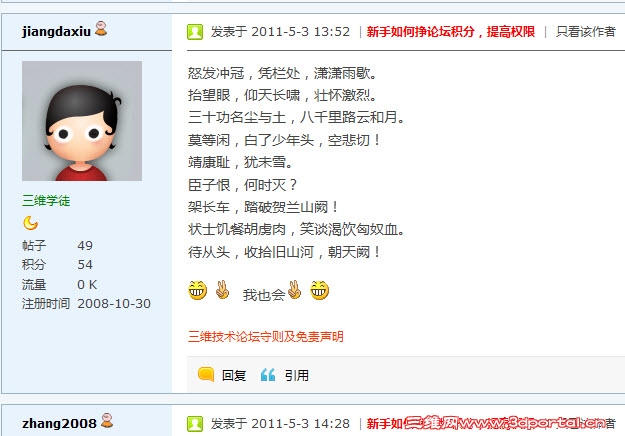The width and height of the screenshot is (625, 436).
Task: Click the orange reply speech bubble icon
Action: 206,374
